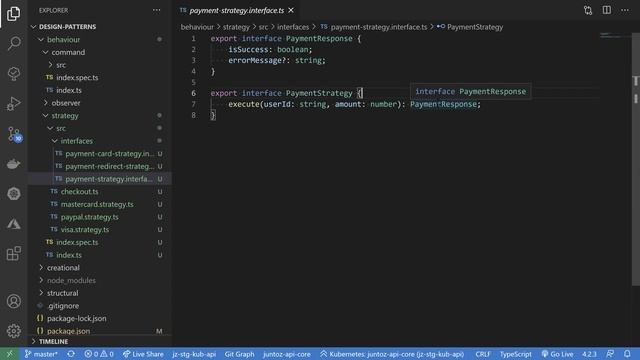Collapse the strategy folder
The image size is (640, 360).
point(65,116)
